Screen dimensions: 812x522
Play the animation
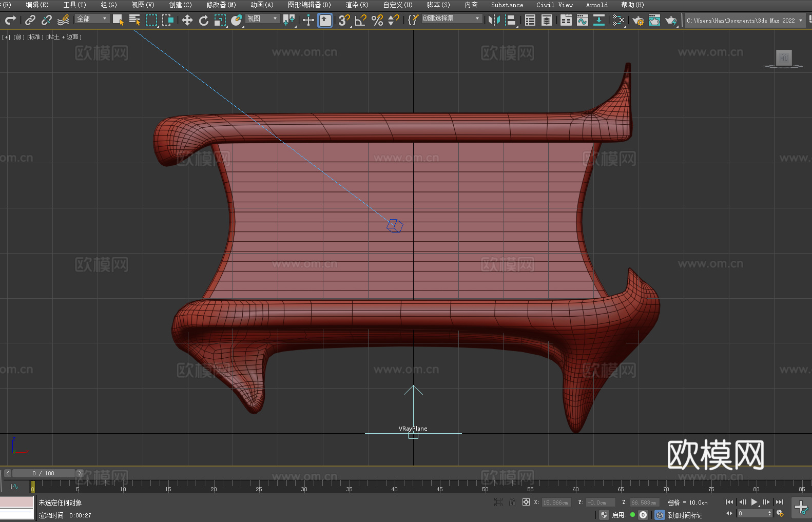pyautogui.click(x=755, y=502)
